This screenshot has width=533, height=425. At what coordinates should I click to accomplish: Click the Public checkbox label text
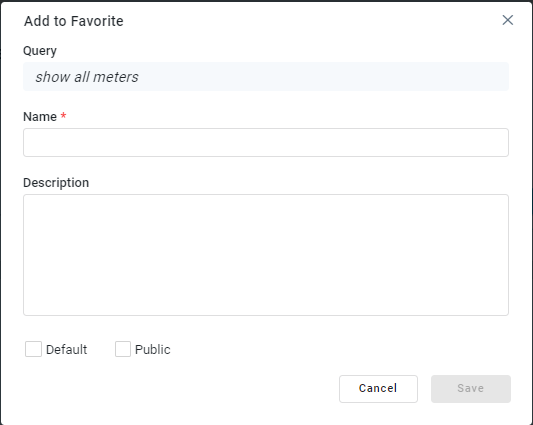point(153,350)
